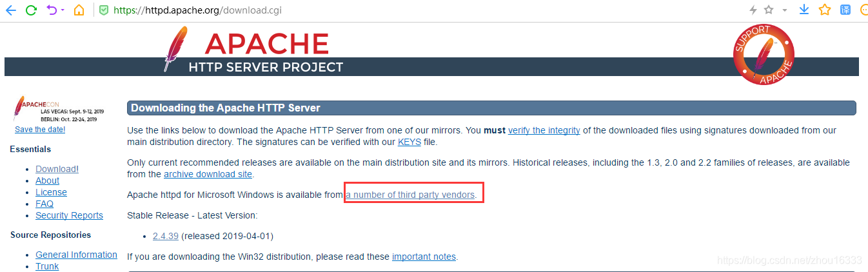Expand the gray dropdown arrow after the star
The image size is (868, 272).
(x=784, y=10)
